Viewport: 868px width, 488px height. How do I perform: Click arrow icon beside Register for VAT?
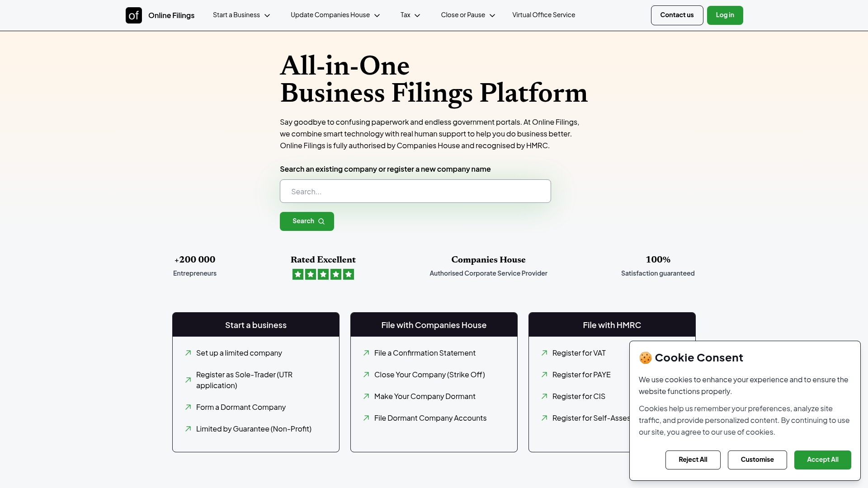pos(544,353)
